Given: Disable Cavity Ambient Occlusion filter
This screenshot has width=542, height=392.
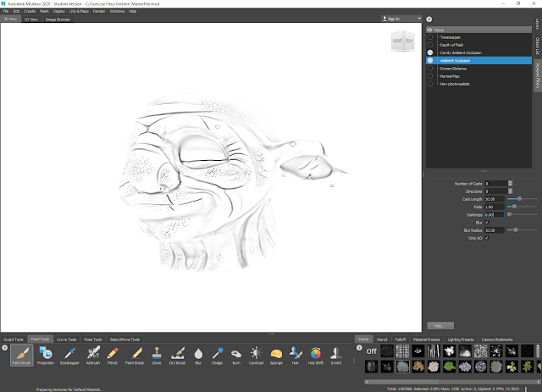Looking at the screenshot, I should point(430,52).
